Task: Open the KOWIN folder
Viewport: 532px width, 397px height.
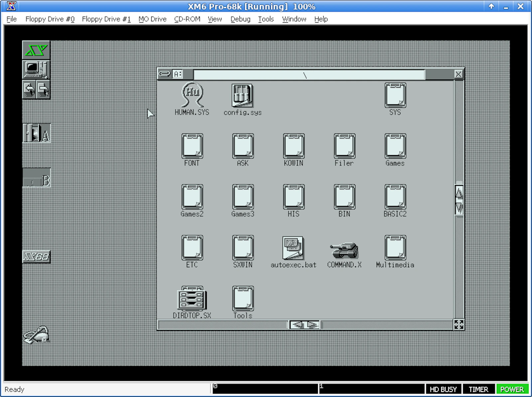Action: (x=294, y=146)
